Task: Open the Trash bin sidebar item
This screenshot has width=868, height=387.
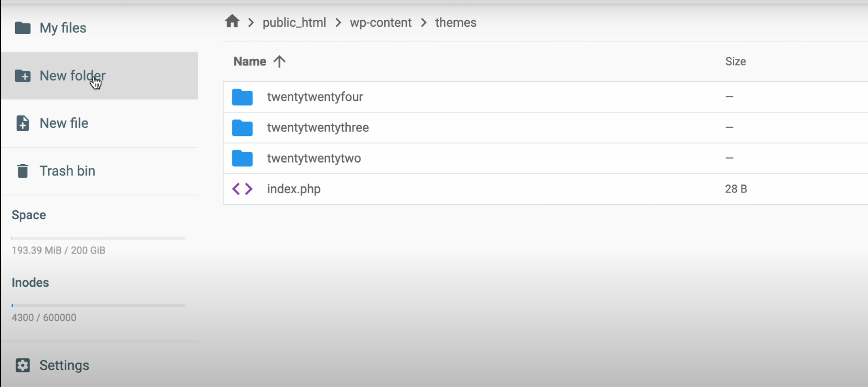Action: 67,171
